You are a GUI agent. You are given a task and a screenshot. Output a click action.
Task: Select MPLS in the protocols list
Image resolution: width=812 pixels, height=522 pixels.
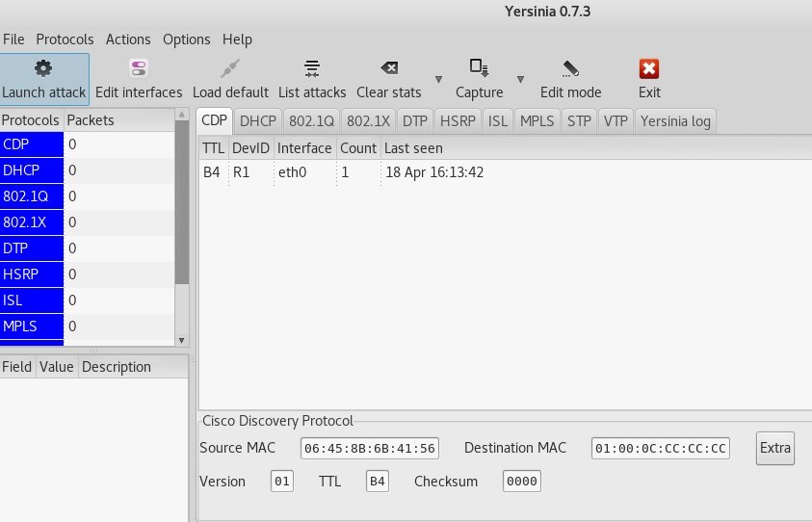(x=32, y=326)
